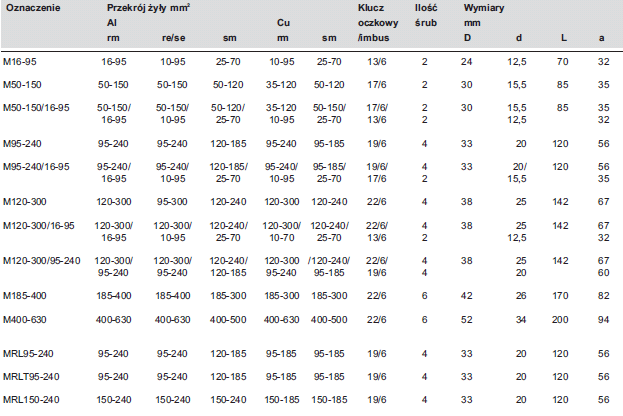Click the Cu subheader label
Image resolution: width=623 pixels, height=416 pixels.
[x=284, y=21]
